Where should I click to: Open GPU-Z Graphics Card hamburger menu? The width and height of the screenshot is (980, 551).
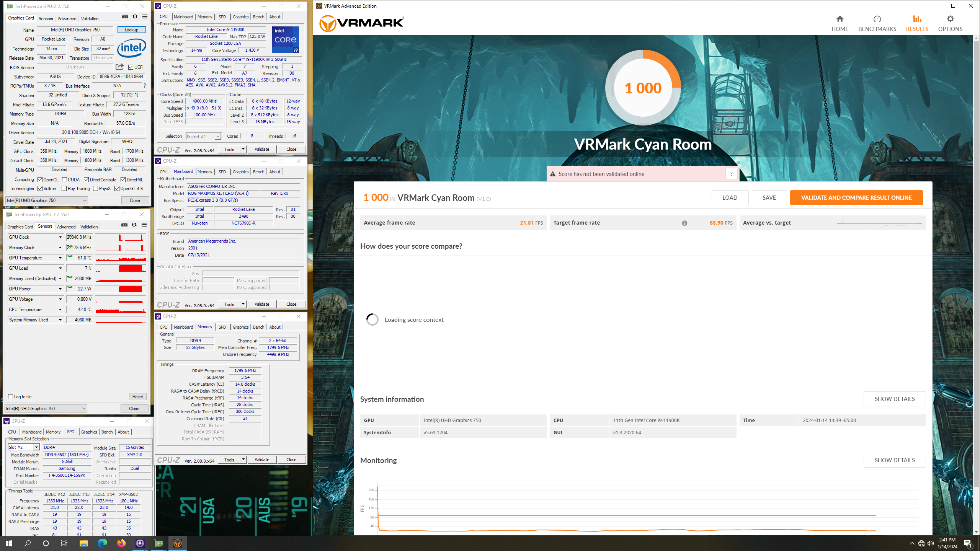(x=145, y=17)
